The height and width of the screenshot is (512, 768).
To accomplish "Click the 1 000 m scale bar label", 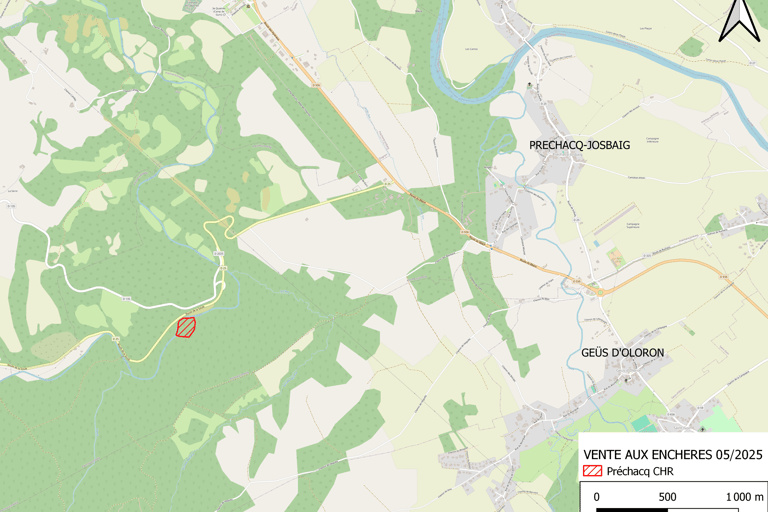I will tap(744, 497).
